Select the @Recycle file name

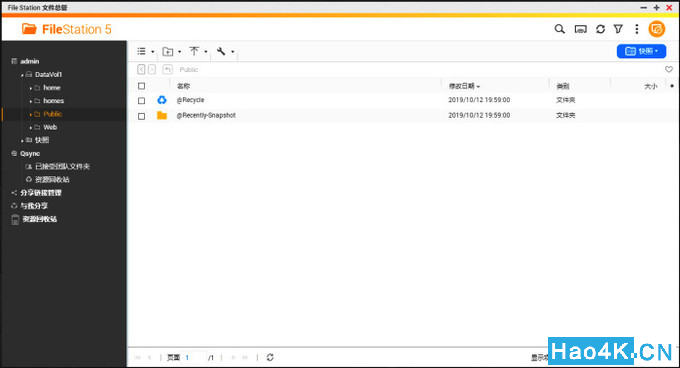tap(190, 100)
